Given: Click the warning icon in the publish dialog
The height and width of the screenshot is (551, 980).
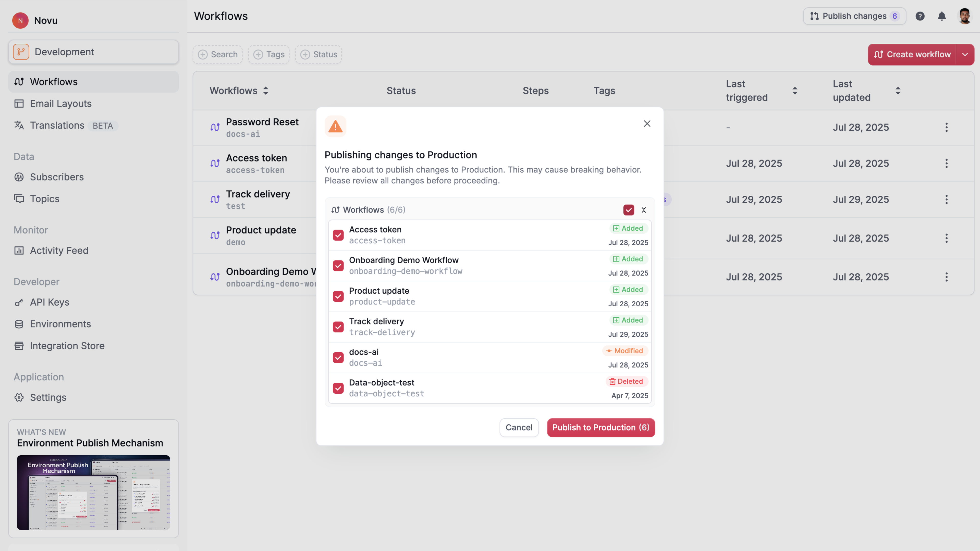Looking at the screenshot, I should point(335,126).
